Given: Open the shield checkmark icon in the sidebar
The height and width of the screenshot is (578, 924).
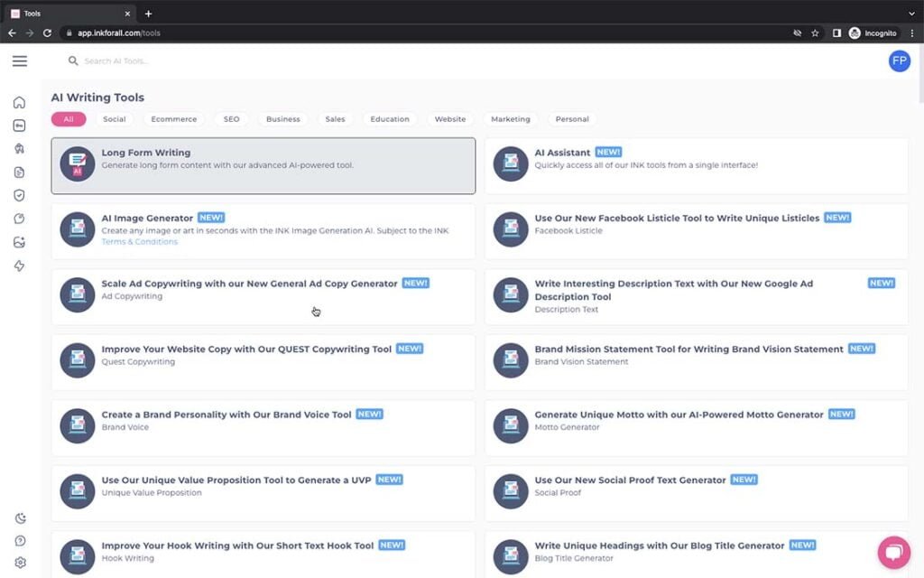Looking at the screenshot, I should coord(20,195).
